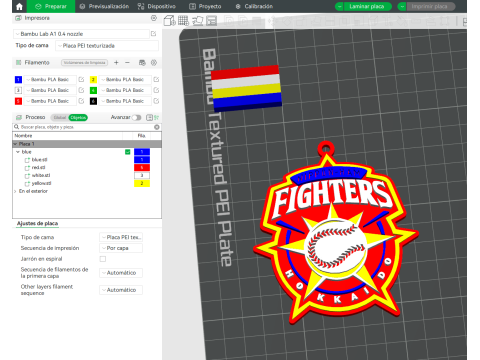Screen dimensions: 480x360
Task: Go to the Home screen icon
Action: (19, 6)
